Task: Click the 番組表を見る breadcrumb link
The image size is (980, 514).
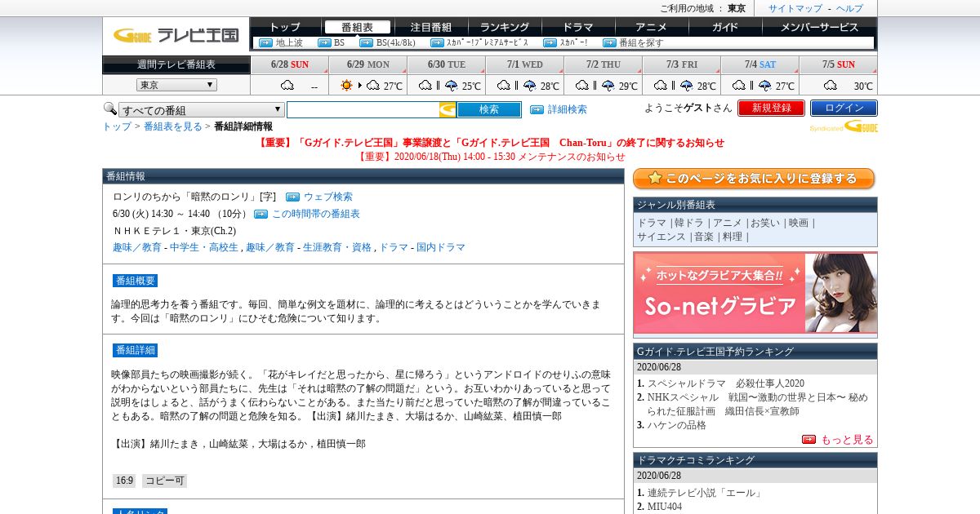Action: [173, 126]
